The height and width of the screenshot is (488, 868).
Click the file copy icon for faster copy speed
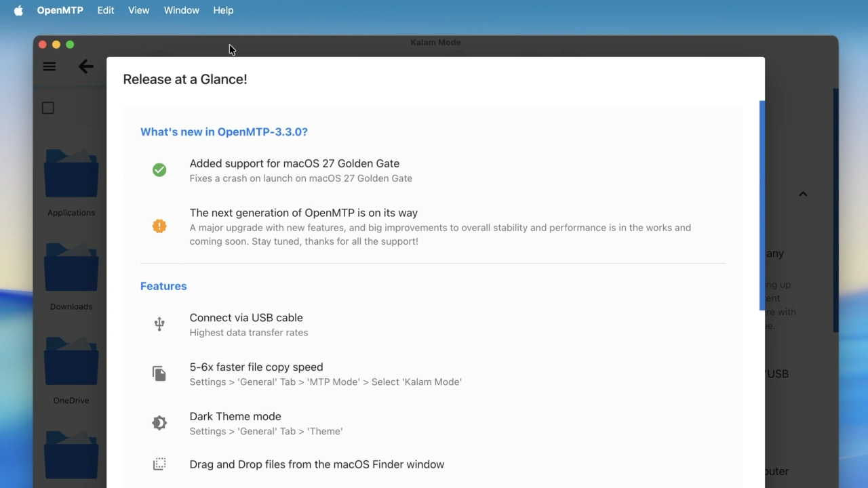coord(159,373)
